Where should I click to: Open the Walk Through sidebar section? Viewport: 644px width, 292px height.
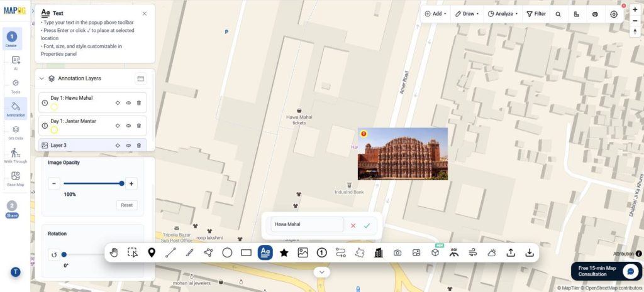tap(16, 156)
